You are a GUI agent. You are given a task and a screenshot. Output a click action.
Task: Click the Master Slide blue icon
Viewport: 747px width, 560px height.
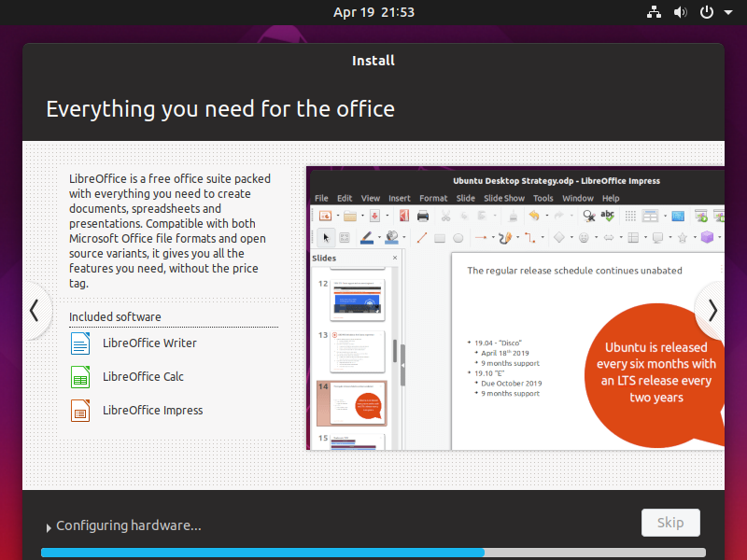(x=678, y=217)
